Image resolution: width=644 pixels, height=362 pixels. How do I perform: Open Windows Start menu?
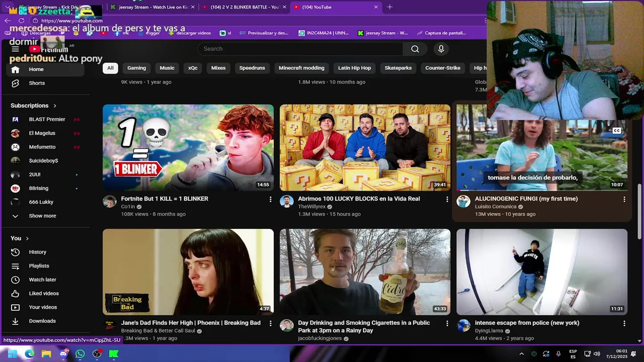(x=12, y=354)
